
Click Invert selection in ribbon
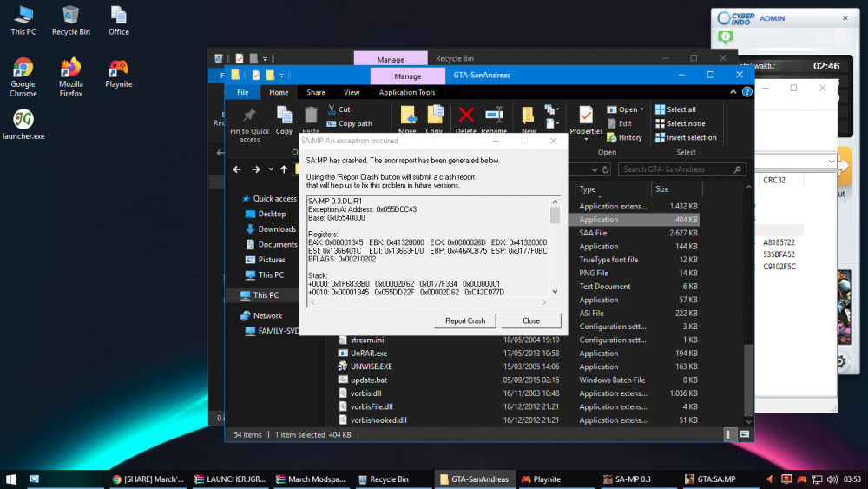coord(686,137)
